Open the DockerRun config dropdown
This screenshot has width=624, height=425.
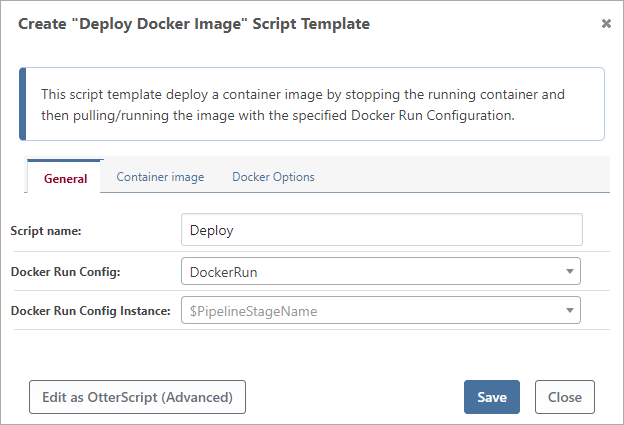370,270
